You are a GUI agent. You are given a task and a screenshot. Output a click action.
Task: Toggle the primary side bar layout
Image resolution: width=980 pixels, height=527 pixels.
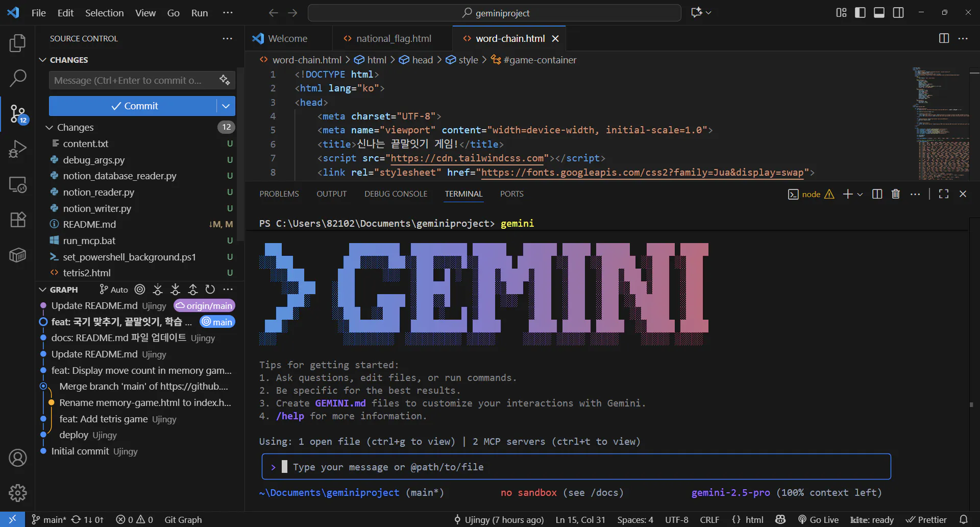pyautogui.click(x=860, y=13)
